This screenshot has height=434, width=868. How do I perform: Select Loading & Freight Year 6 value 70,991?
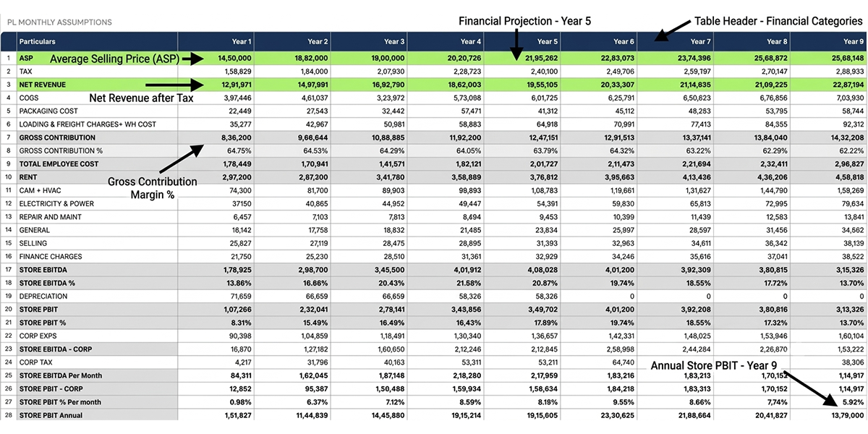[623, 124]
